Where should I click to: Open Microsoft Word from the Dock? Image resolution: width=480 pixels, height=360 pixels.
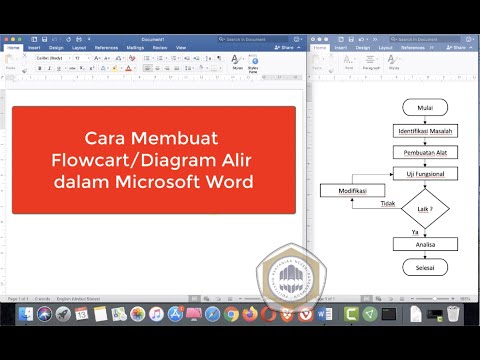(x=325, y=314)
